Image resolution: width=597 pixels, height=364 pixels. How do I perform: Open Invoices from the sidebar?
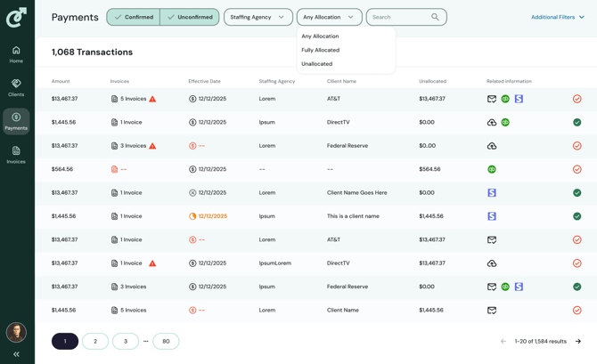[x=16, y=155]
